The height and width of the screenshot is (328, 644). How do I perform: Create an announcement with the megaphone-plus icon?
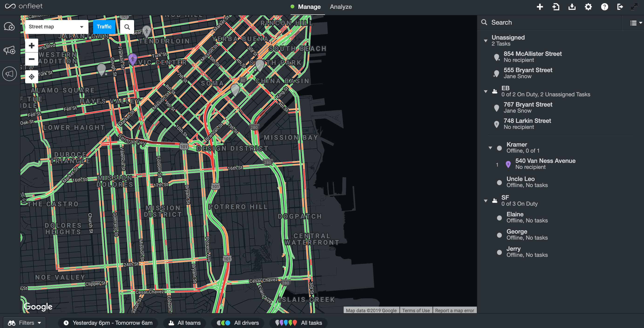tap(10, 50)
